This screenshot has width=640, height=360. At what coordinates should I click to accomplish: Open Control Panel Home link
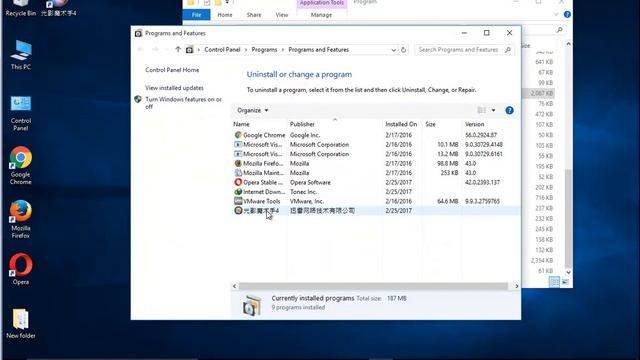172,70
